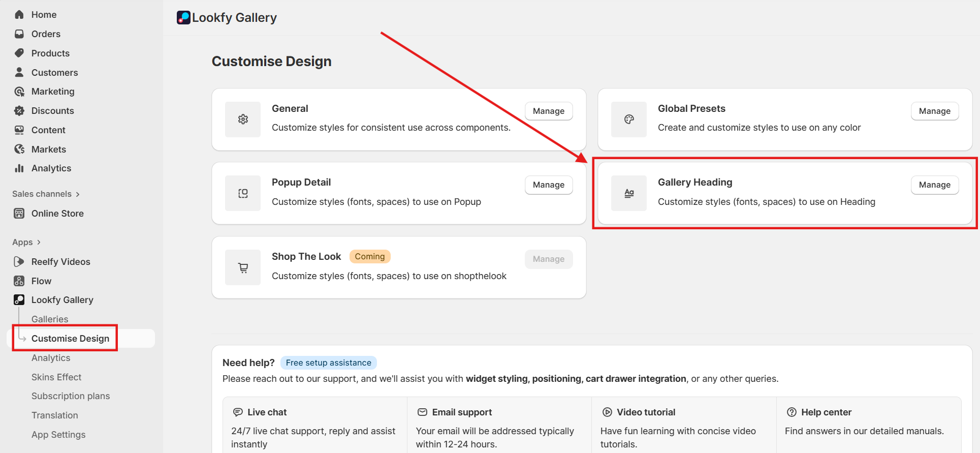Click the Flow app icon
This screenshot has height=453, width=980.
19,281
